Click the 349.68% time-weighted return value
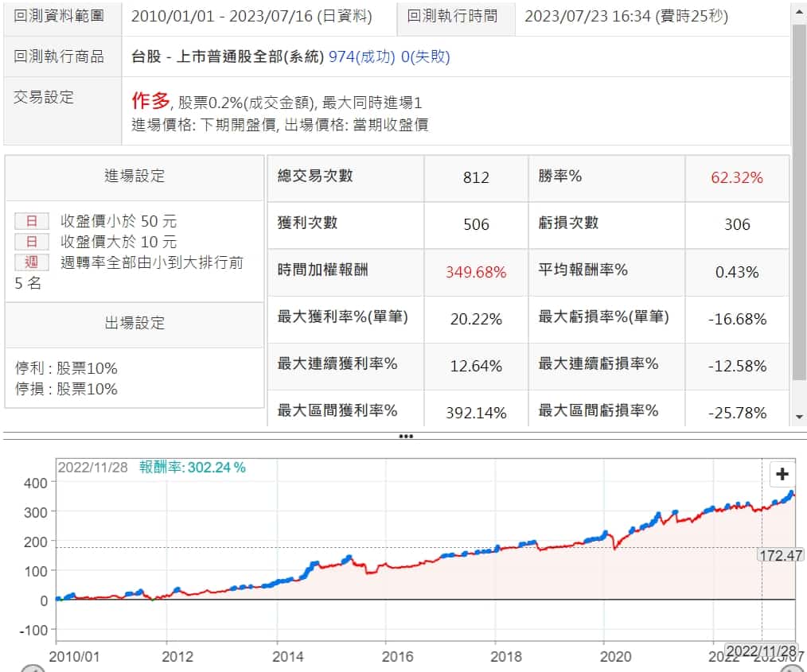Screen dimensions: 807x672 point(476,272)
